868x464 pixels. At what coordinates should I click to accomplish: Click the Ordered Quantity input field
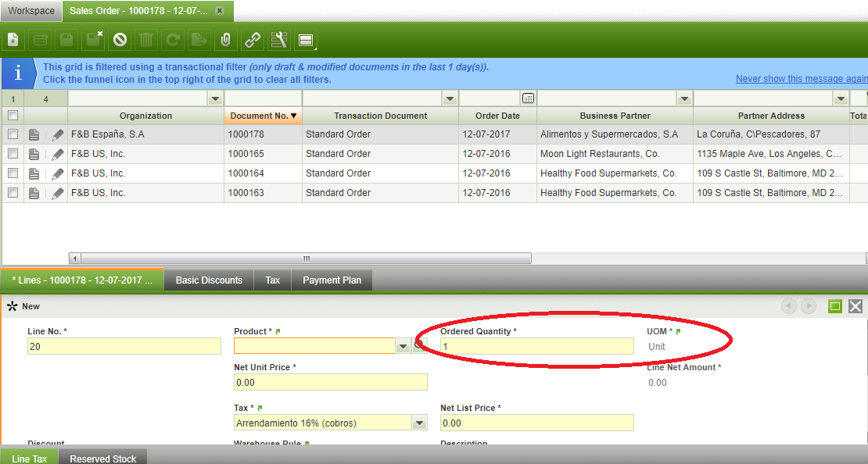click(536, 346)
